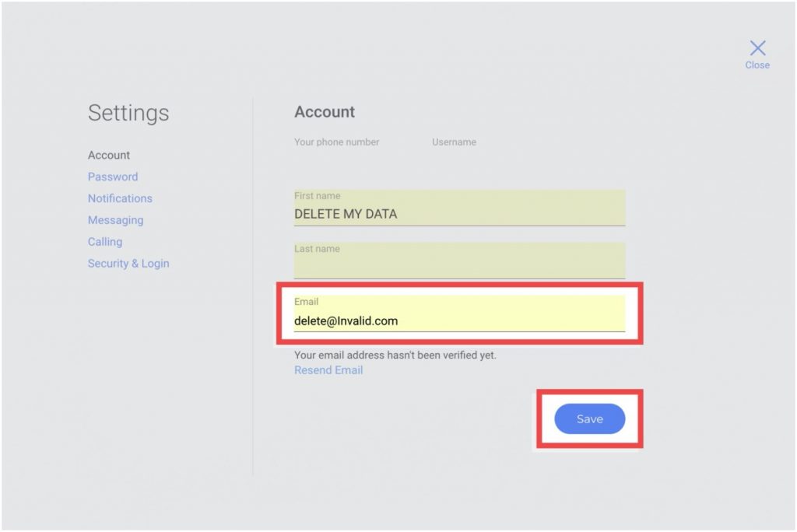Open Security & Login settings

point(128,264)
